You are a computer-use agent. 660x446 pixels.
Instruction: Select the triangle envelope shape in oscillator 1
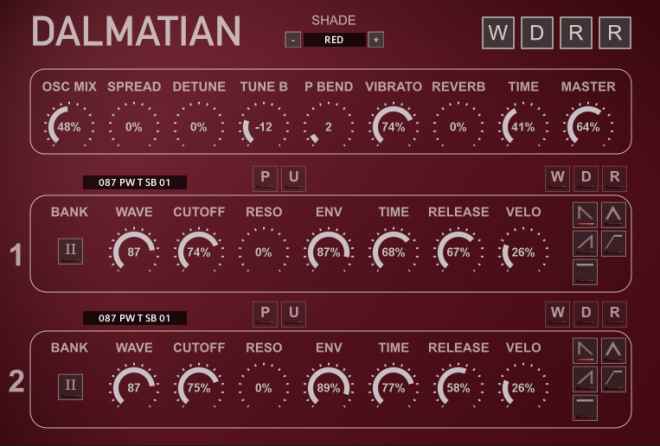pyautogui.click(x=613, y=213)
